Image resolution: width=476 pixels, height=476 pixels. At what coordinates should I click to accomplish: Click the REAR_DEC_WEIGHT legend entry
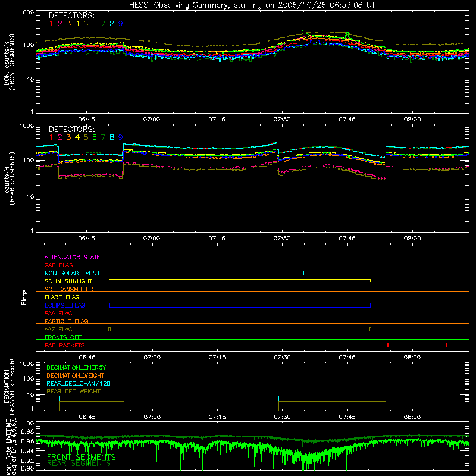(73, 392)
